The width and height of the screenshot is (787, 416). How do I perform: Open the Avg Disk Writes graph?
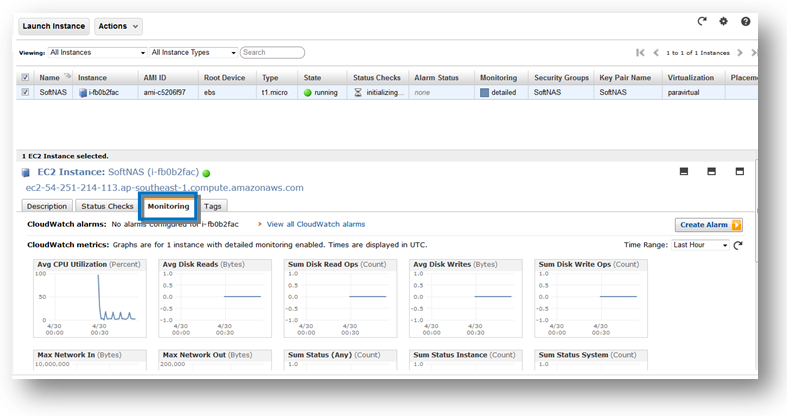tap(466, 299)
